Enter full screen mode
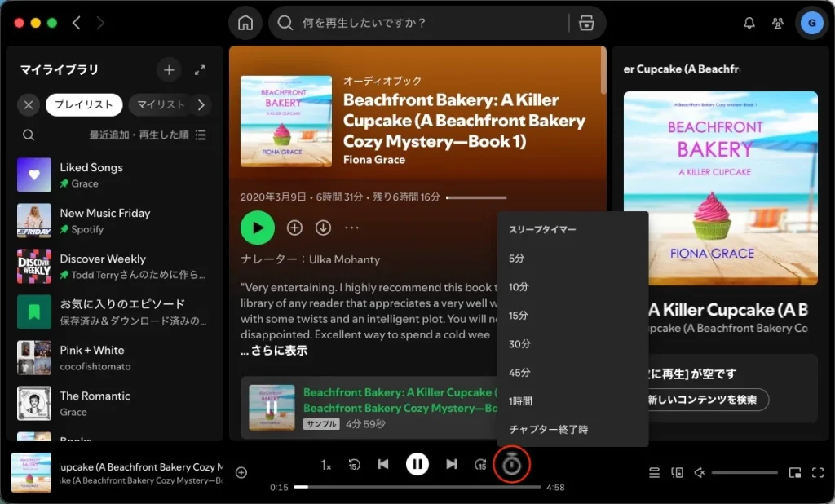 point(818,472)
